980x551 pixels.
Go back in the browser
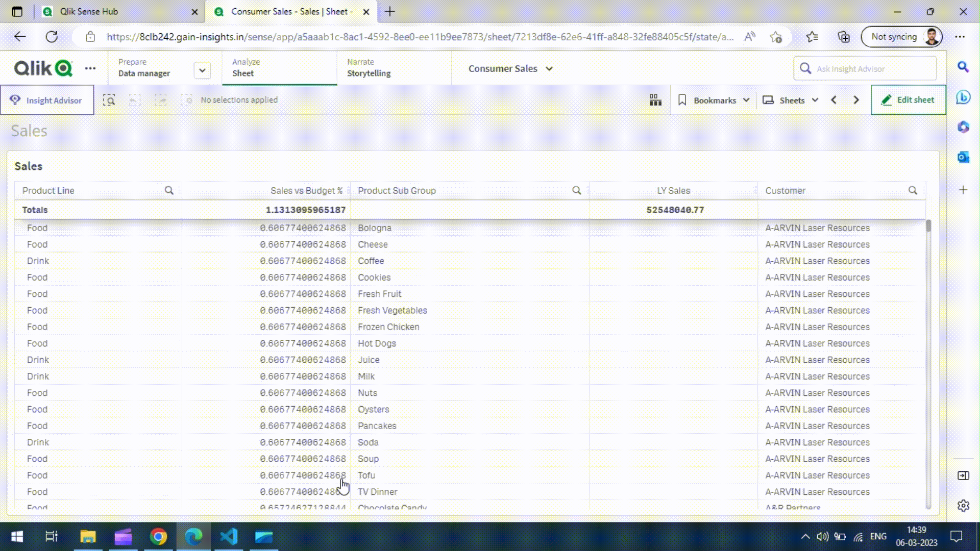(20, 37)
